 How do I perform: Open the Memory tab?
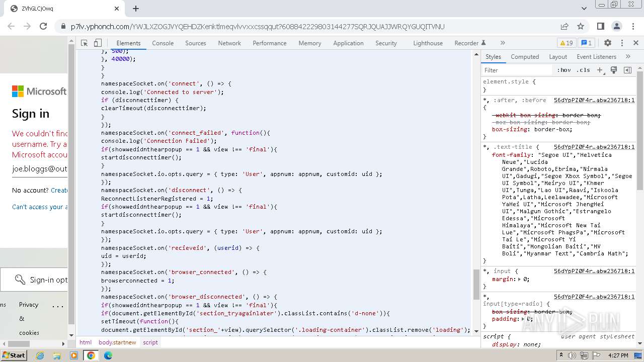pos(310,43)
